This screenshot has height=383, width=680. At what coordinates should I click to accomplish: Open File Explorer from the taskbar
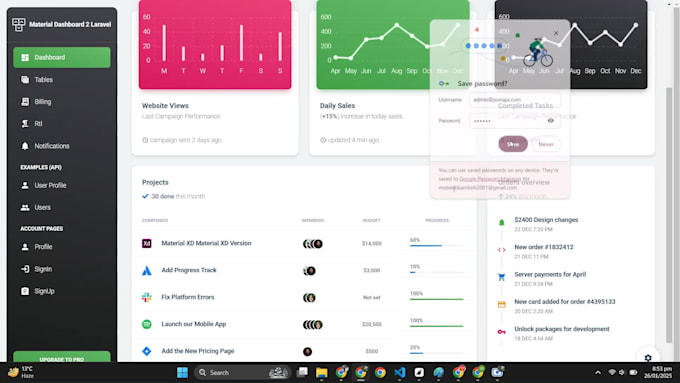pyautogui.click(x=322, y=372)
